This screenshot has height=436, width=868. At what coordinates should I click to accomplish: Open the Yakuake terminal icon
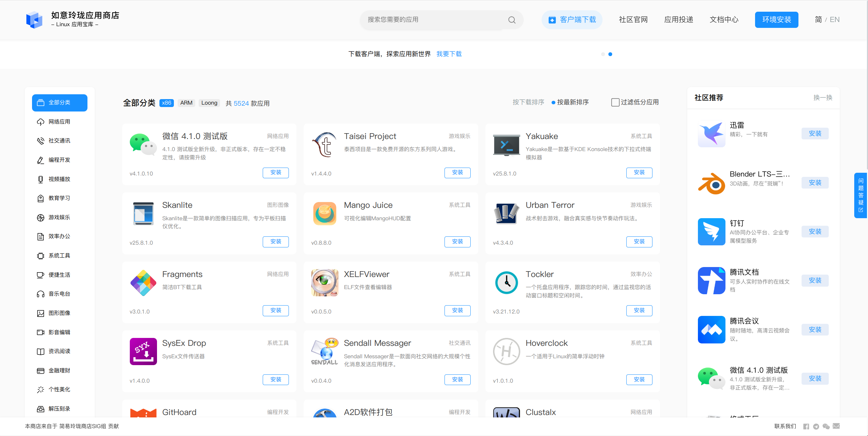pos(506,145)
